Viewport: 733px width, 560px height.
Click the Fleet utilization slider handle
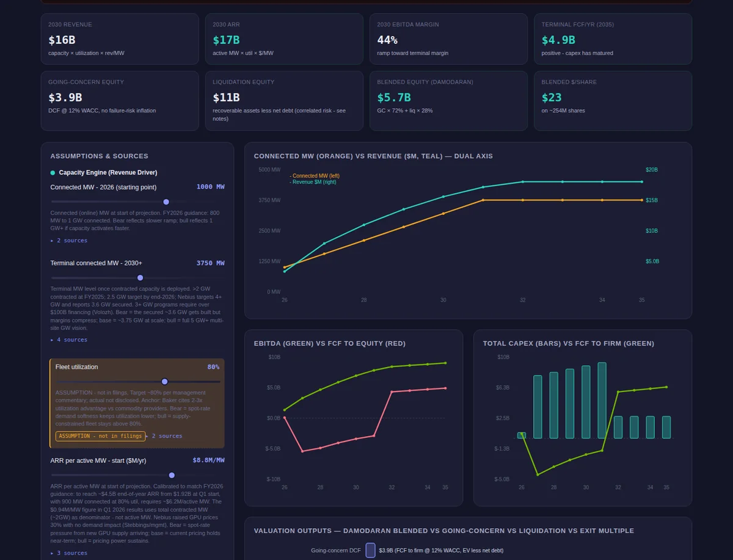[164, 382]
